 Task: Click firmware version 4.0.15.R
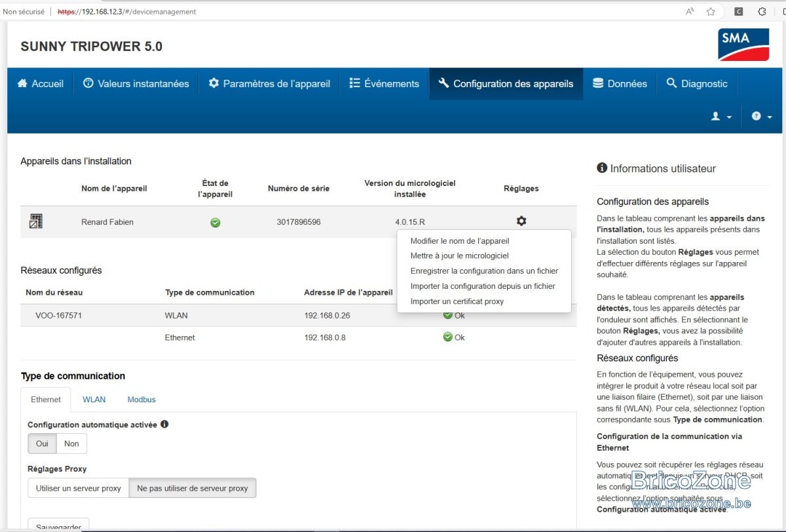pyautogui.click(x=410, y=222)
